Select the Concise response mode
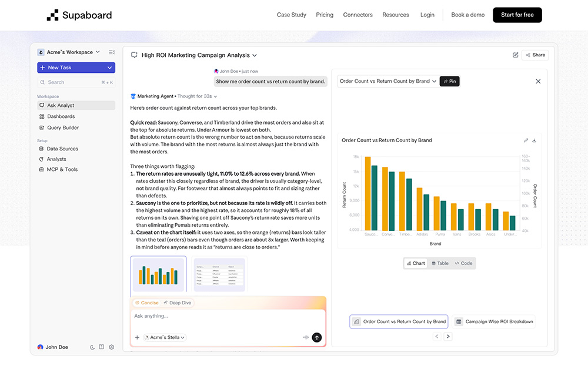588x366 pixels. click(x=146, y=303)
